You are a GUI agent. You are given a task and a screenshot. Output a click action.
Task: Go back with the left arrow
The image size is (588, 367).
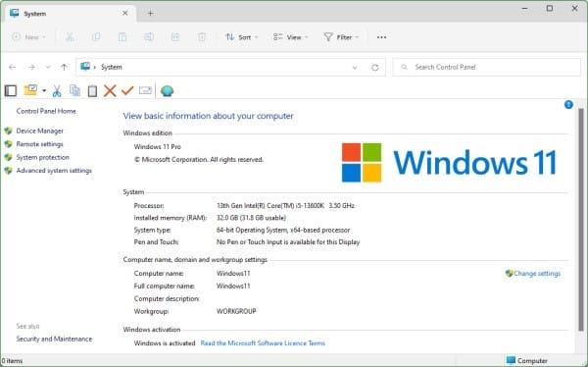pos(13,68)
